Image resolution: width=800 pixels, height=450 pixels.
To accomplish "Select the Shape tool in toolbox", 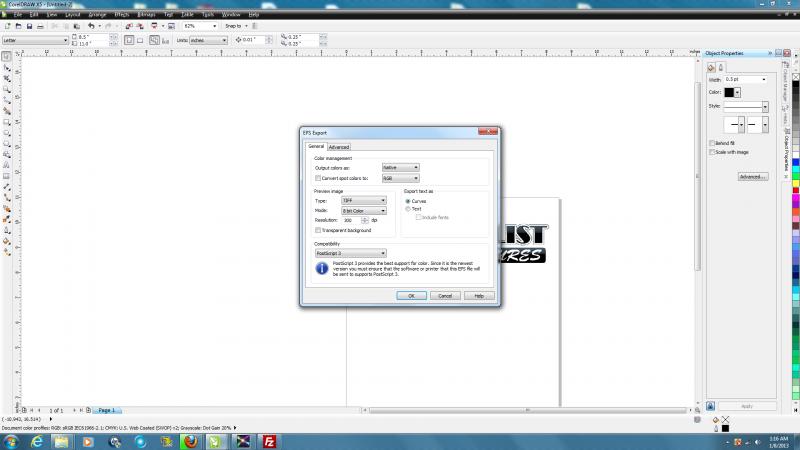I will (x=7, y=68).
